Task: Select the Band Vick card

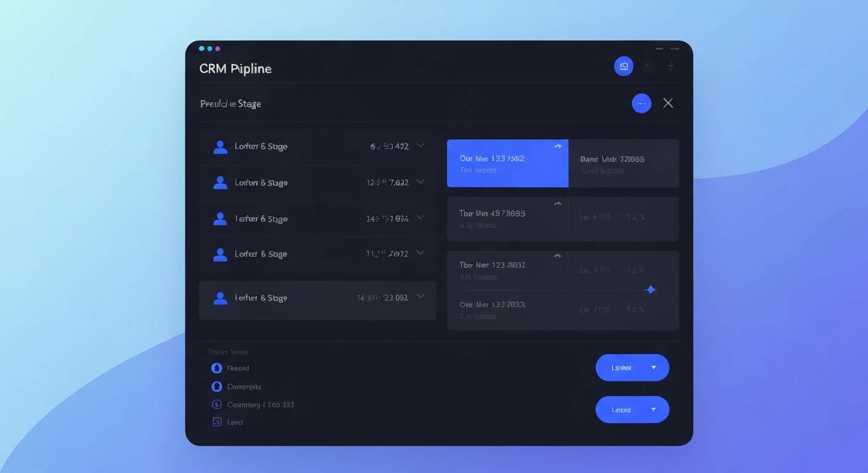Action: click(623, 163)
